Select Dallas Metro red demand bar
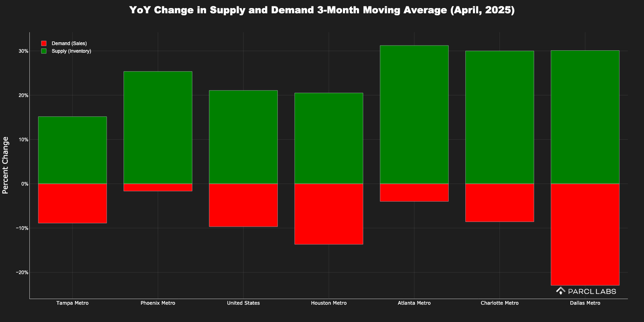The width and height of the screenshot is (644, 322). pyautogui.click(x=585, y=235)
